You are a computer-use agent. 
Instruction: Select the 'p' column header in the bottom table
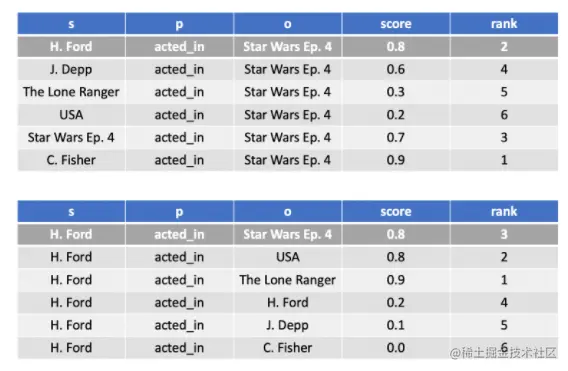click(x=179, y=212)
